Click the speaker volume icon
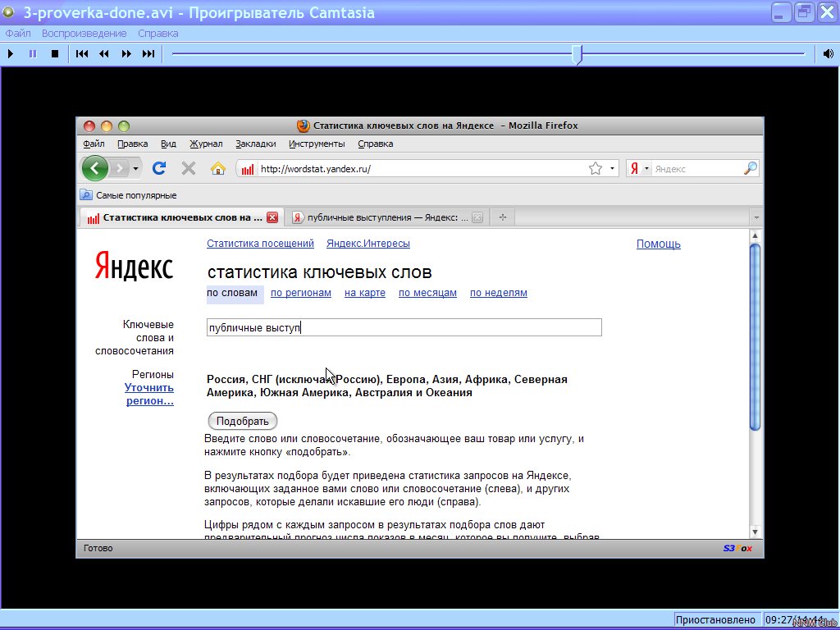840x630 pixels. [x=829, y=54]
